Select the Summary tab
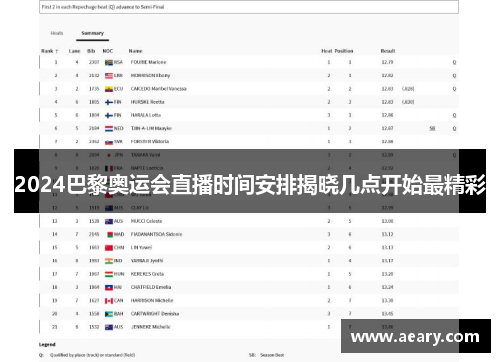The width and height of the screenshot is (500, 362). pyautogui.click(x=92, y=33)
